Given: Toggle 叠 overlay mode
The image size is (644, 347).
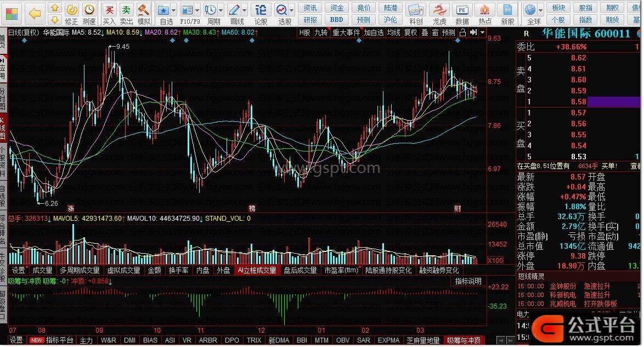Looking at the screenshot, I should tap(425, 32).
